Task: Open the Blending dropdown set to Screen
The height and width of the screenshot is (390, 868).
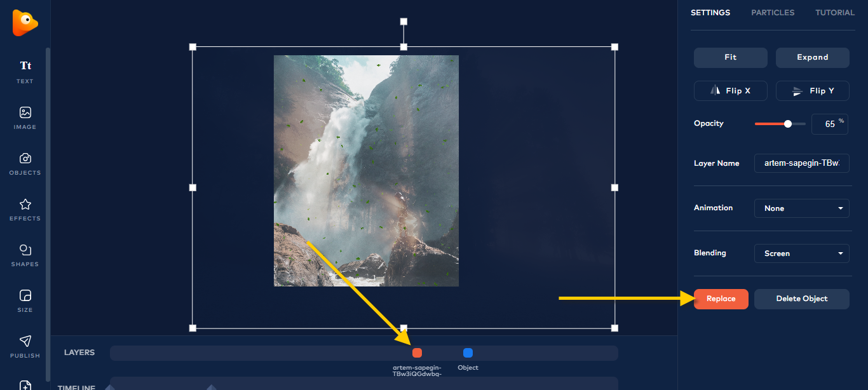Action: tap(802, 253)
